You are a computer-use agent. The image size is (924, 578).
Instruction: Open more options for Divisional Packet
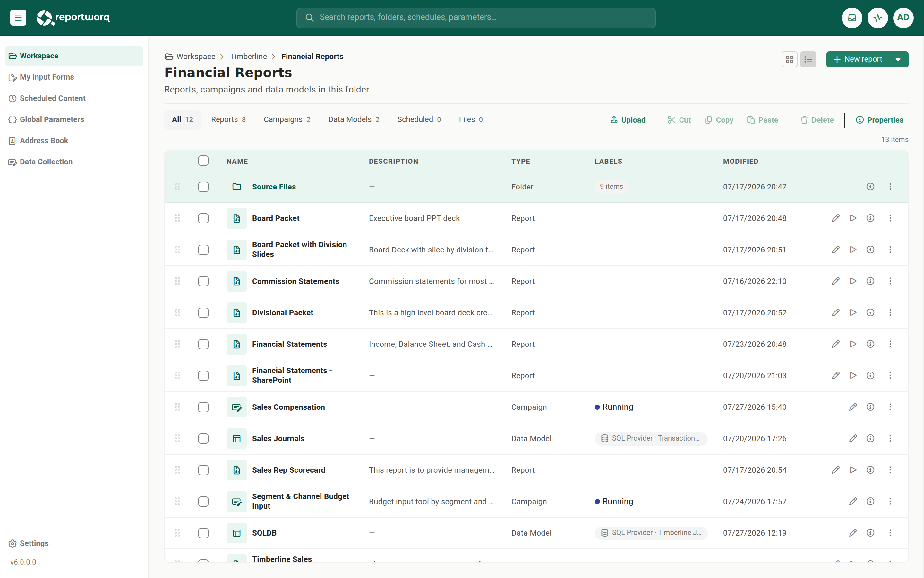point(890,313)
